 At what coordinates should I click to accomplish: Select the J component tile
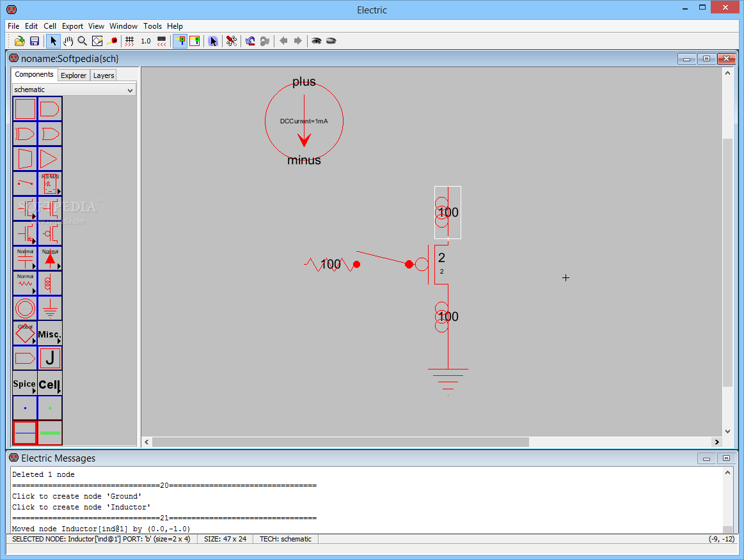point(50,358)
